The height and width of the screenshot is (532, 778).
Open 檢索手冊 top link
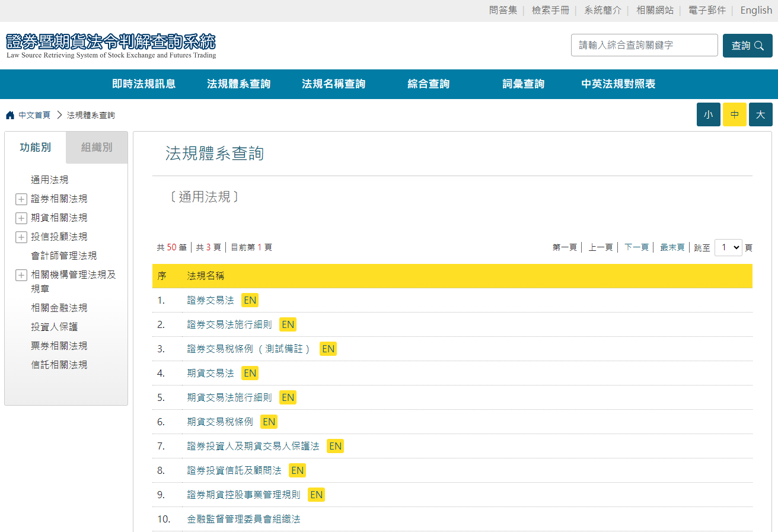tap(551, 10)
